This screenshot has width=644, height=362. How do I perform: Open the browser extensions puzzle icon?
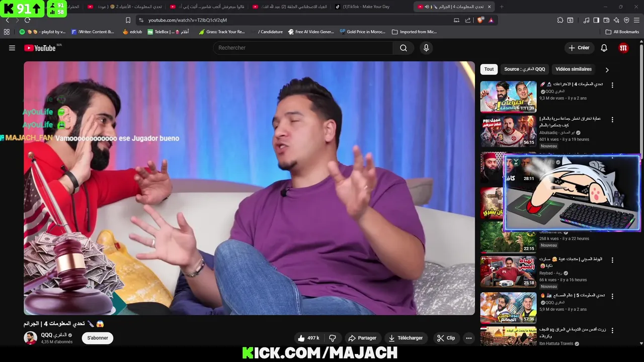(560, 20)
